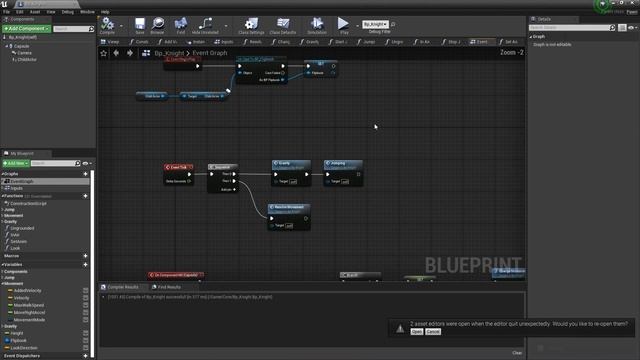
Task: Click the My Blueprint search magnifier
Action: coord(78,163)
